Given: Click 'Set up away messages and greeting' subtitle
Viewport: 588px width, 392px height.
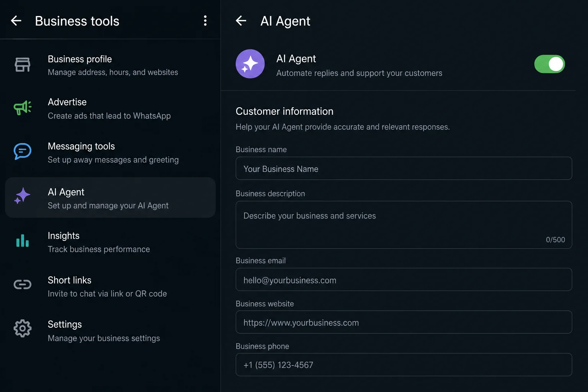Looking at the screenshot, I should click(x=113, y=160).
